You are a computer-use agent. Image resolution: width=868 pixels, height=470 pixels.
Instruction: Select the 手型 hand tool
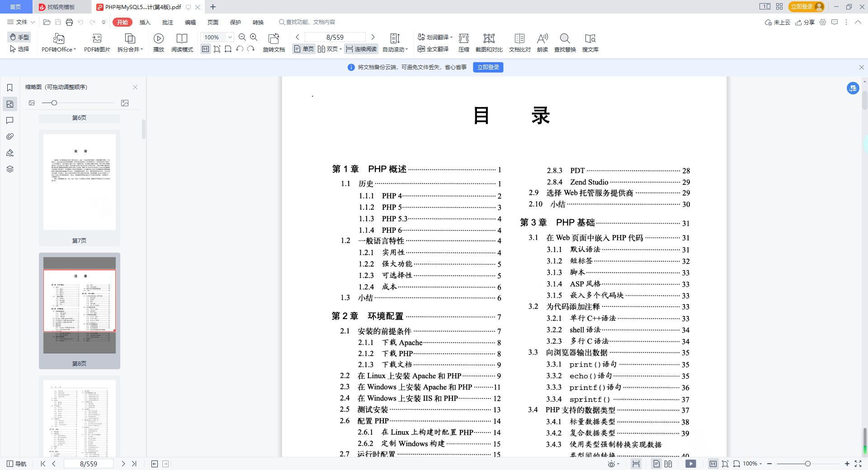[x=19, y=37]
